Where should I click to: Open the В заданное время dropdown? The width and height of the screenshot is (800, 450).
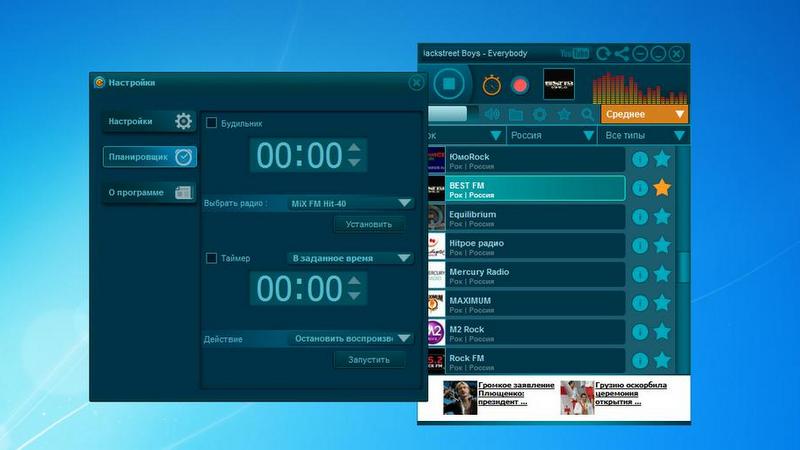tap(351, 258)
